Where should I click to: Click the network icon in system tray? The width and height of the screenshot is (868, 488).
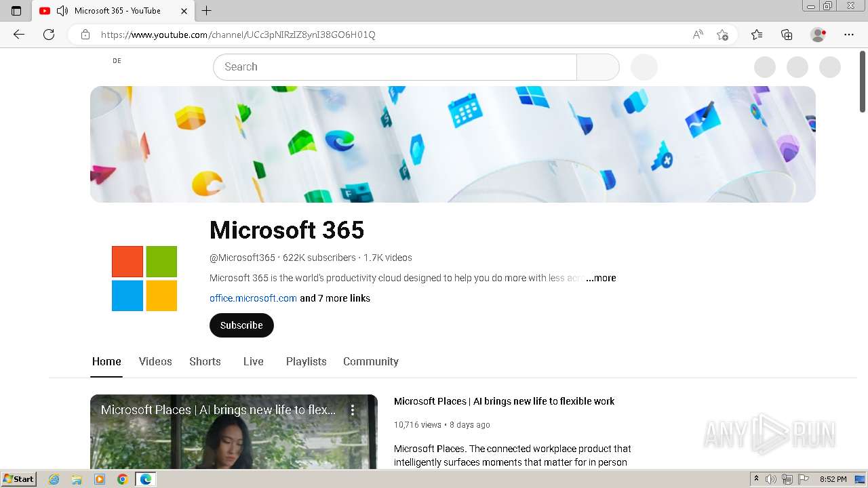787,479
